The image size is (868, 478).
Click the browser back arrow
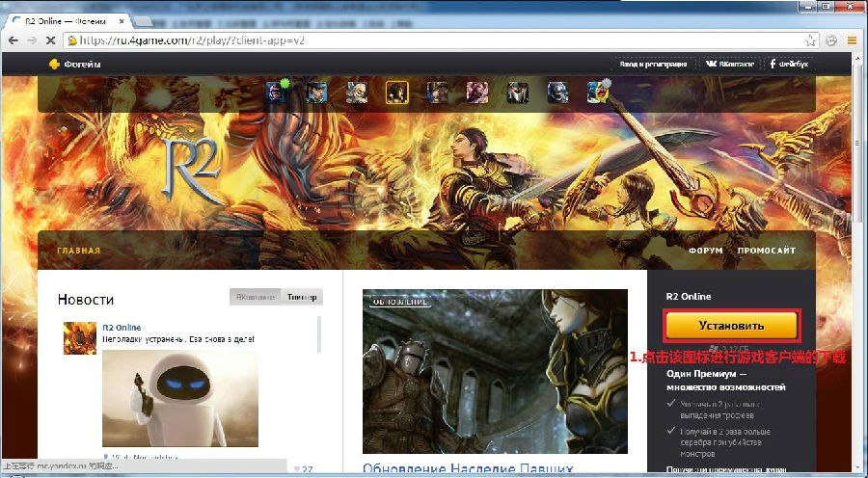point(14,40)
